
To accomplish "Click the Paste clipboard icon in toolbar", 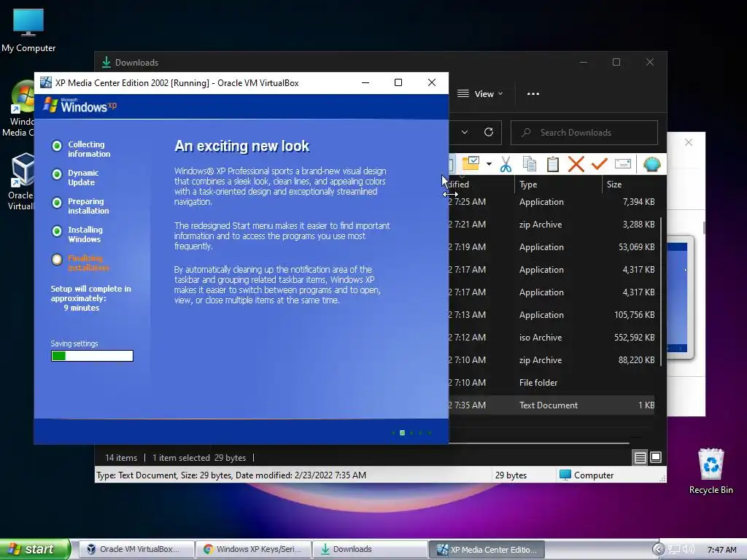I will point(553,164).
